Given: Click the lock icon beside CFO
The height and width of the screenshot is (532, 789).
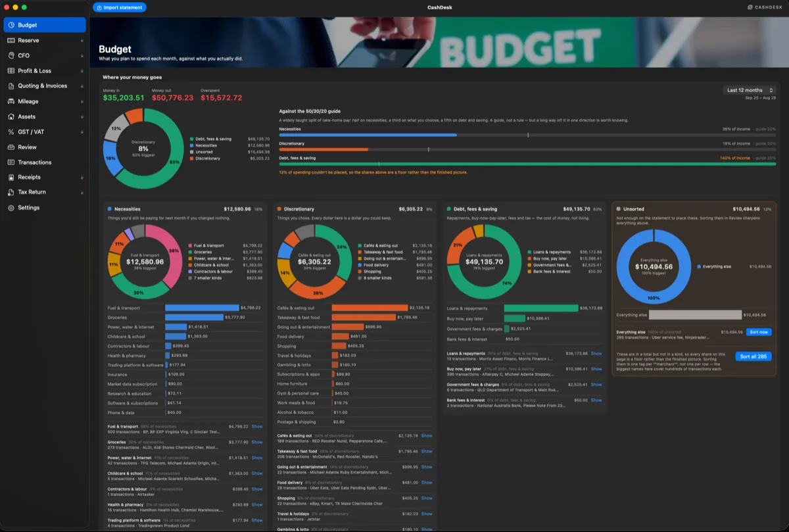Looking at the screenshot, I should (x=82, y=56).
